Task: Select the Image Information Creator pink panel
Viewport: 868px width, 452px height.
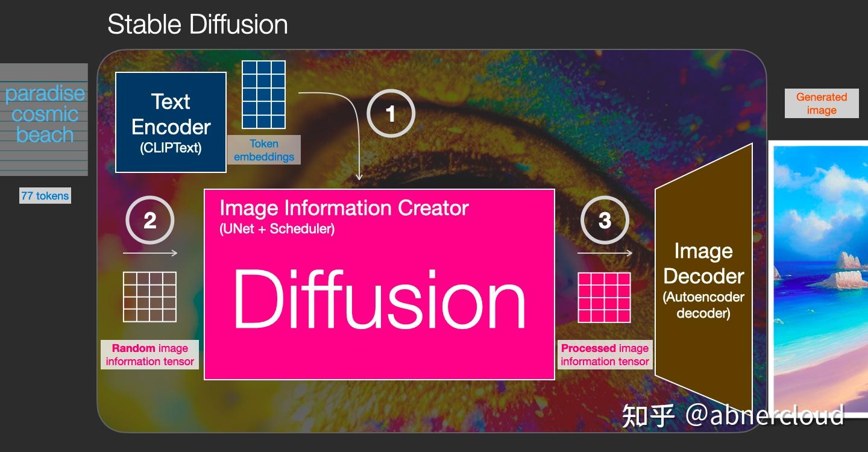Action: pos(379,283)
